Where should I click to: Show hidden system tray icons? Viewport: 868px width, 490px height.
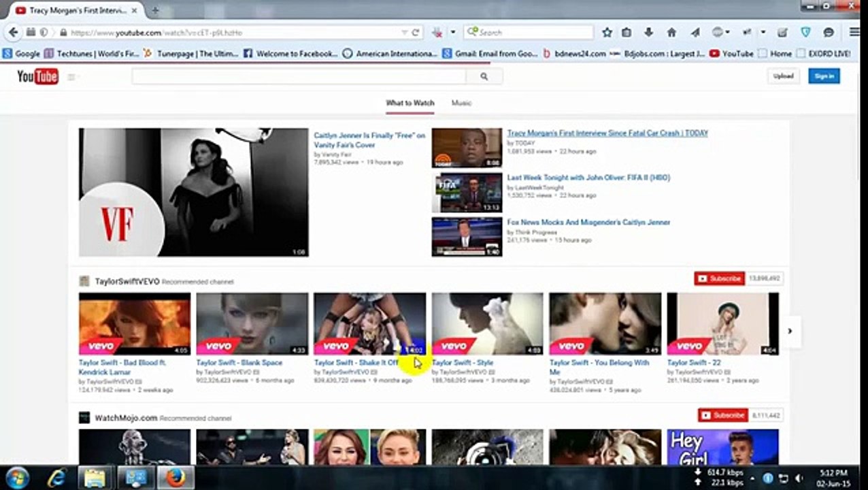[x=753, y=478]
